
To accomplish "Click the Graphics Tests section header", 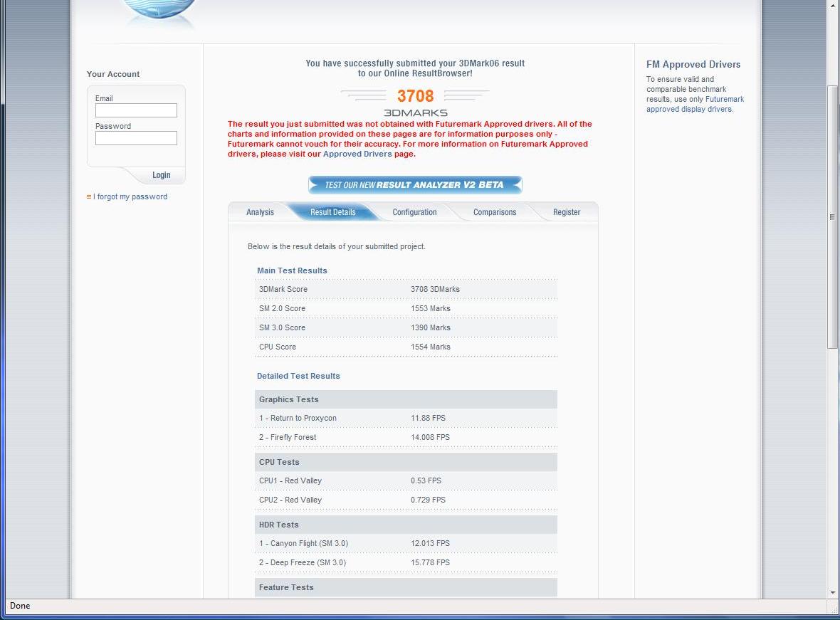I will [406, 400].
